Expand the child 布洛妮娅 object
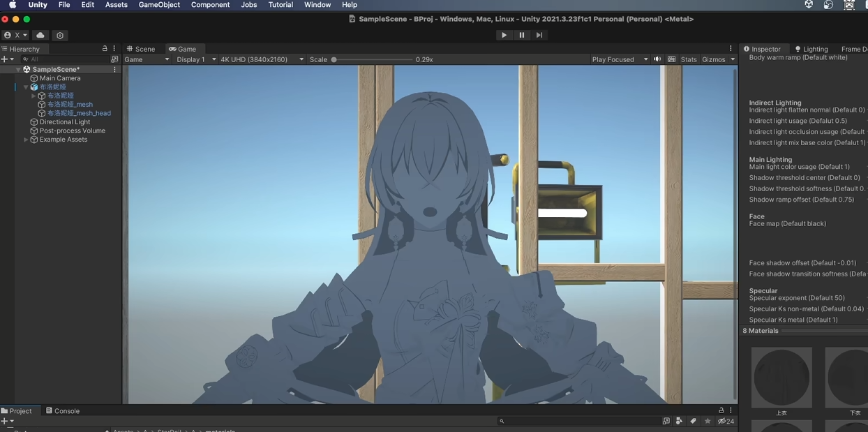Image resolution: width=868 pixels, height=432 pixels. (33, 96)
